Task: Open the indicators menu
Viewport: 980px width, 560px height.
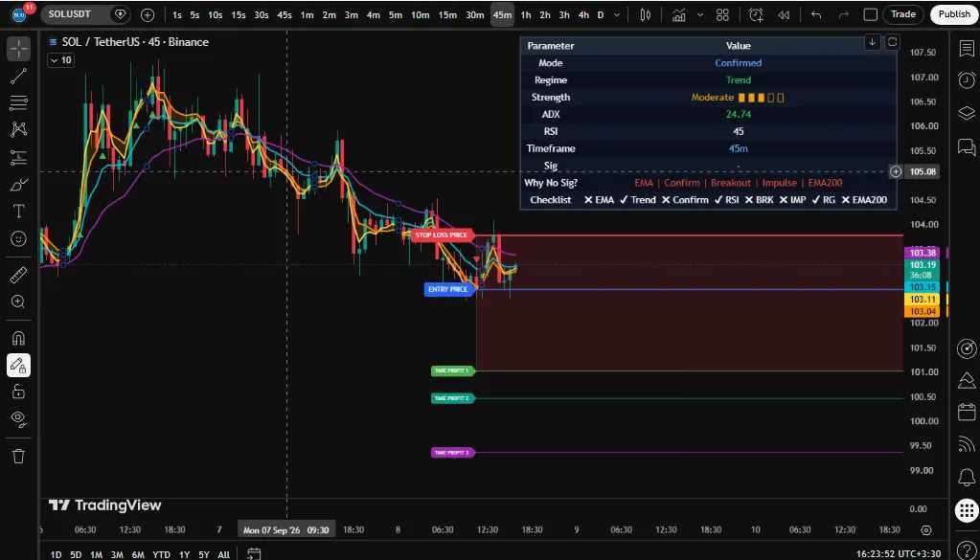Action: pyautogui.click(x=679, y=14)
